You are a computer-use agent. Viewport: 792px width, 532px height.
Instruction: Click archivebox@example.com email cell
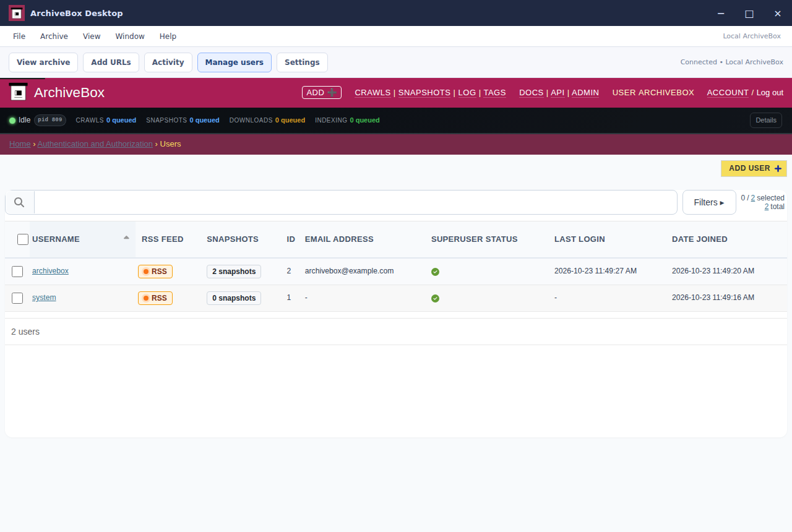click(x=350, y=271)
